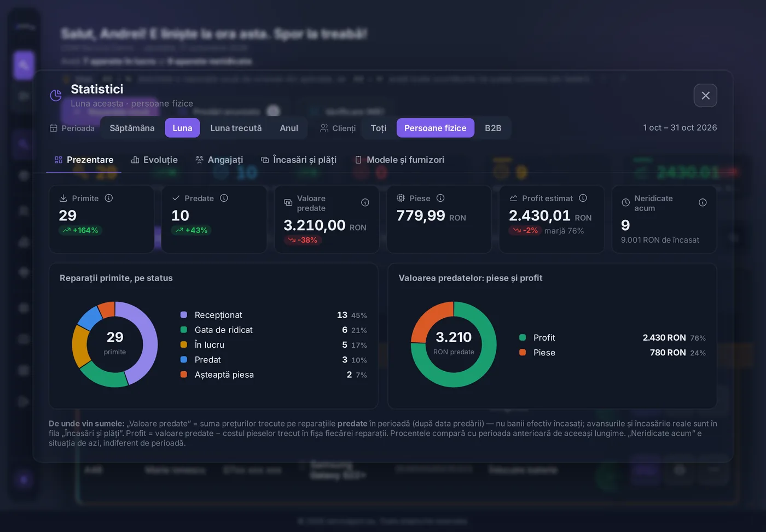
Task: Click the purple Recepționat legend swatch
Action: click(x=184, y=315)
